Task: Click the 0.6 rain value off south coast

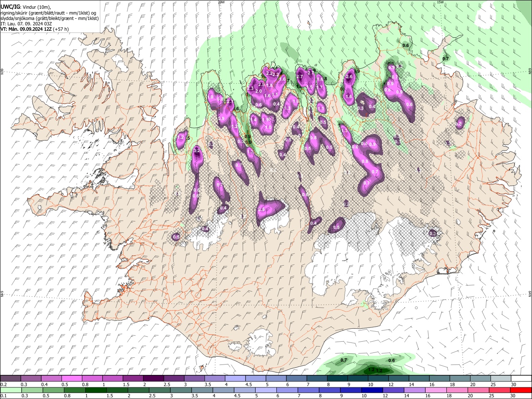Action: [391, 360]
